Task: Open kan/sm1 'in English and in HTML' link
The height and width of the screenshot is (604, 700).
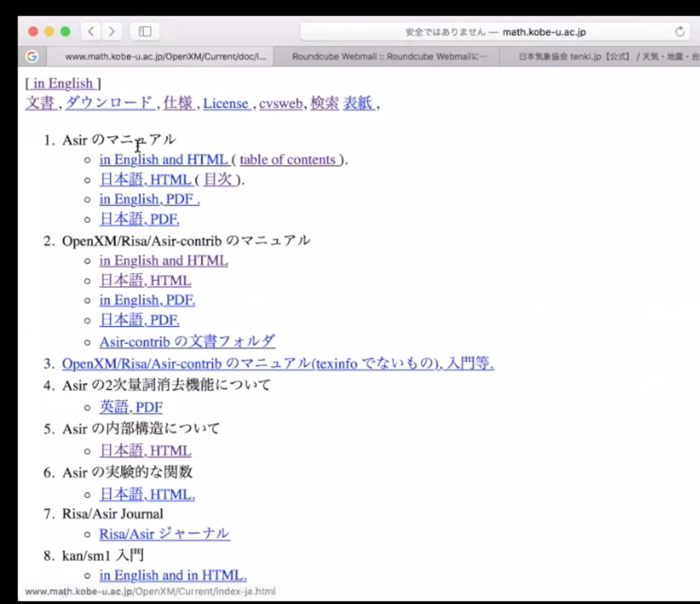Action: coord(173,575)
